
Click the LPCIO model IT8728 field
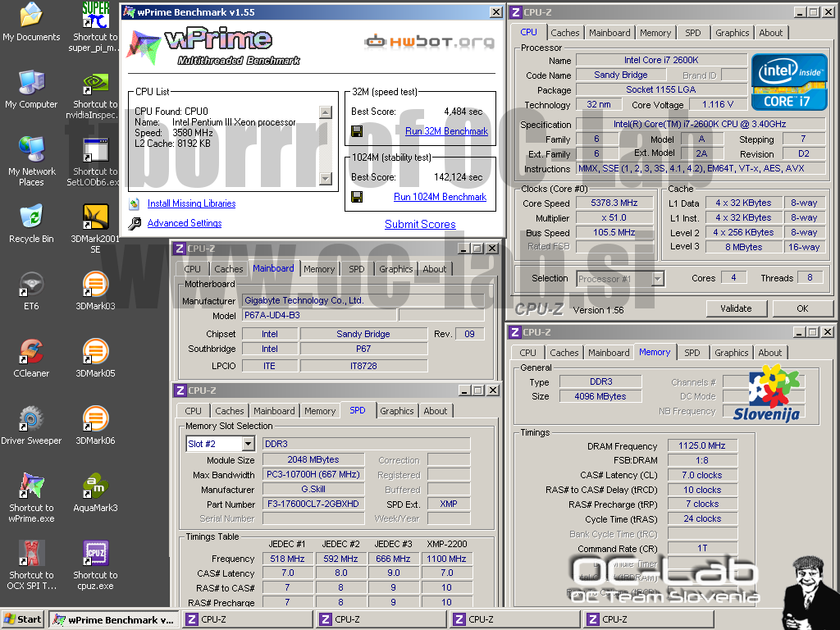pos(363,366)
